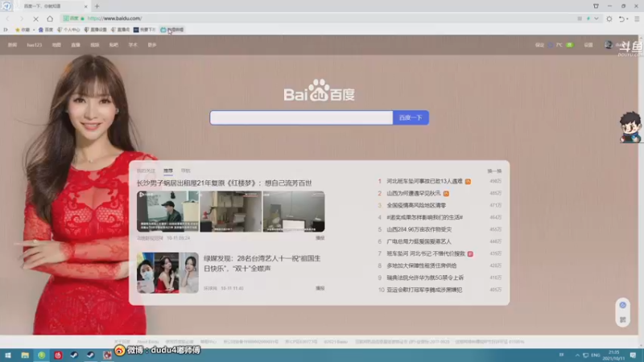The image size is (644, 362).
Task: Open third thumbnail of 红楼梦 story
Action: [294, 212]
